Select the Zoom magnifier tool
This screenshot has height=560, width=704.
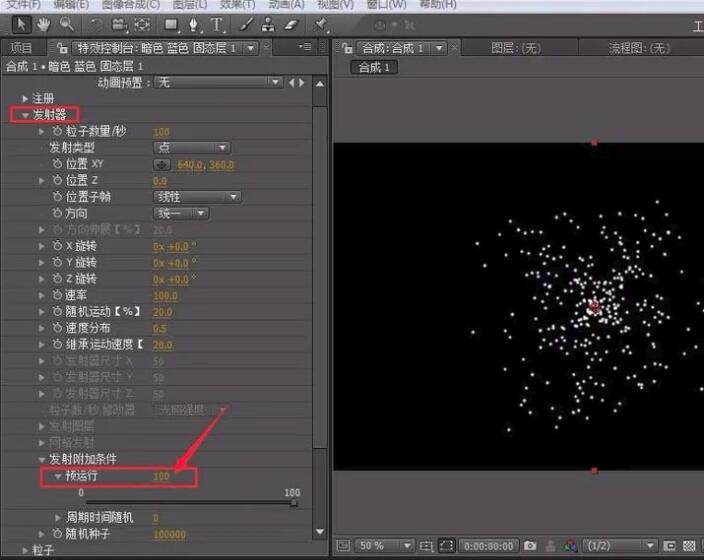[x=67, y=23]
